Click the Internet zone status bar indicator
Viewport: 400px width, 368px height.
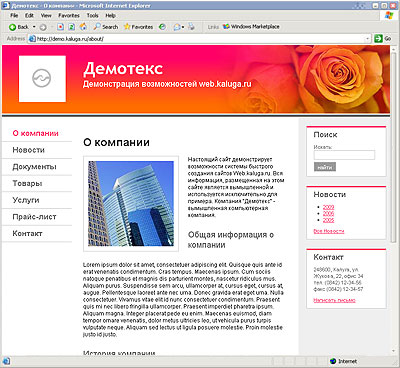[x=343, y=361]
